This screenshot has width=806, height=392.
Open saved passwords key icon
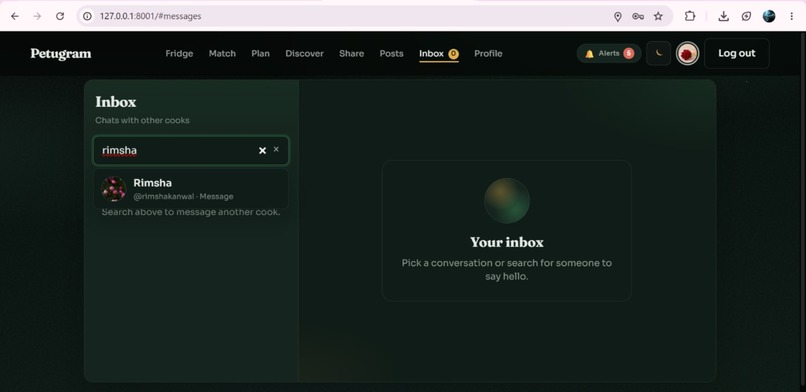pyautogui.click(x=638, y=16)
